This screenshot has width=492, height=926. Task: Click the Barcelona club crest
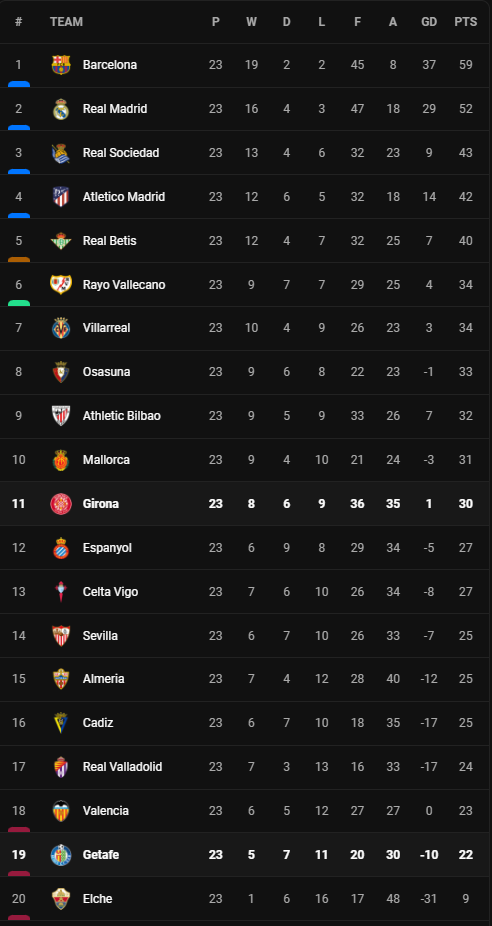coord(61,65)
